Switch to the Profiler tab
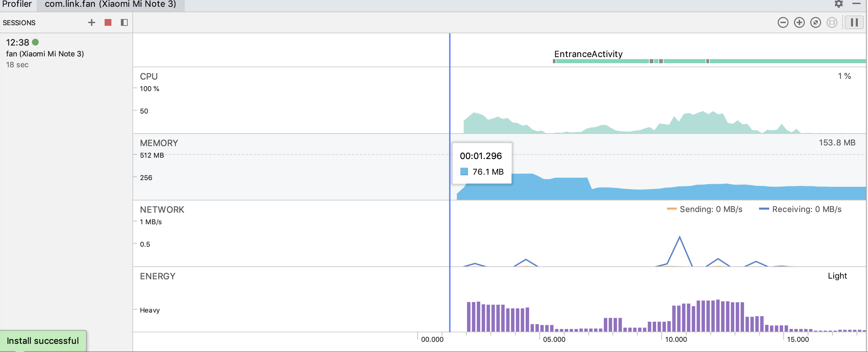This screenshot has width=868, height=352. click(x=17, y=4)
